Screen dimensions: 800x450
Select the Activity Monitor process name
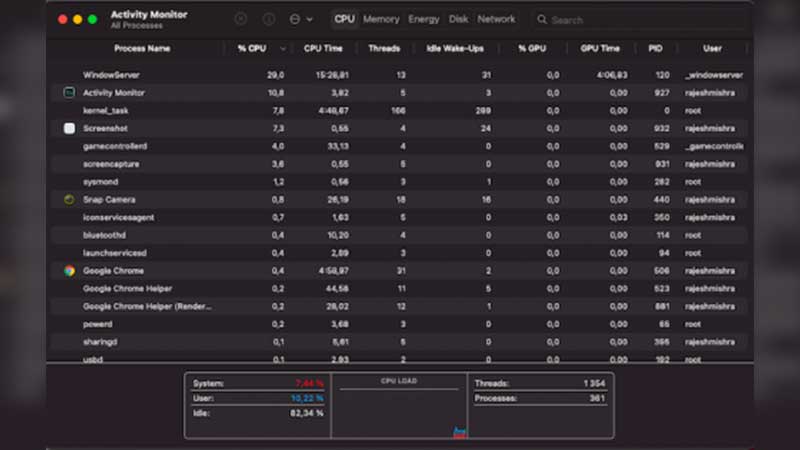114,93
